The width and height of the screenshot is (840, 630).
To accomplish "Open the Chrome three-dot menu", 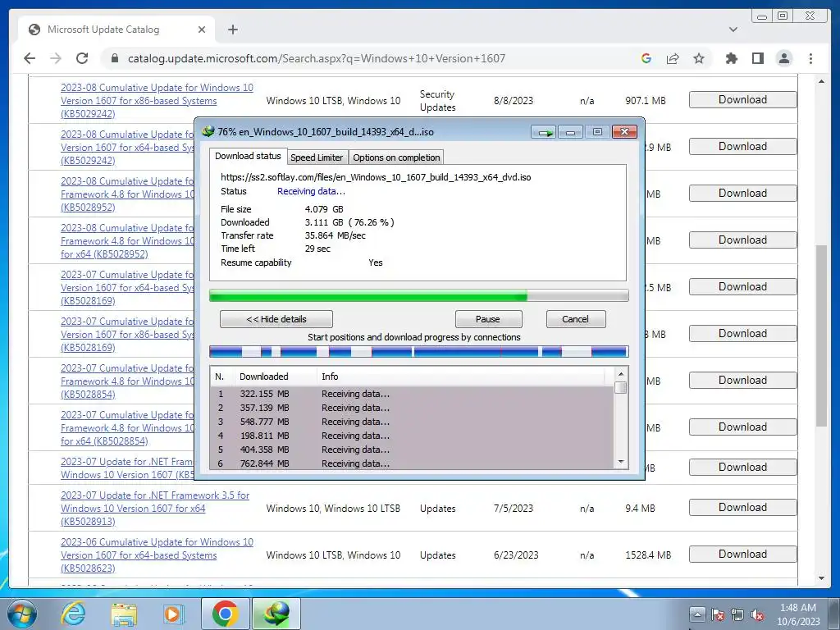I will [810, 58].
